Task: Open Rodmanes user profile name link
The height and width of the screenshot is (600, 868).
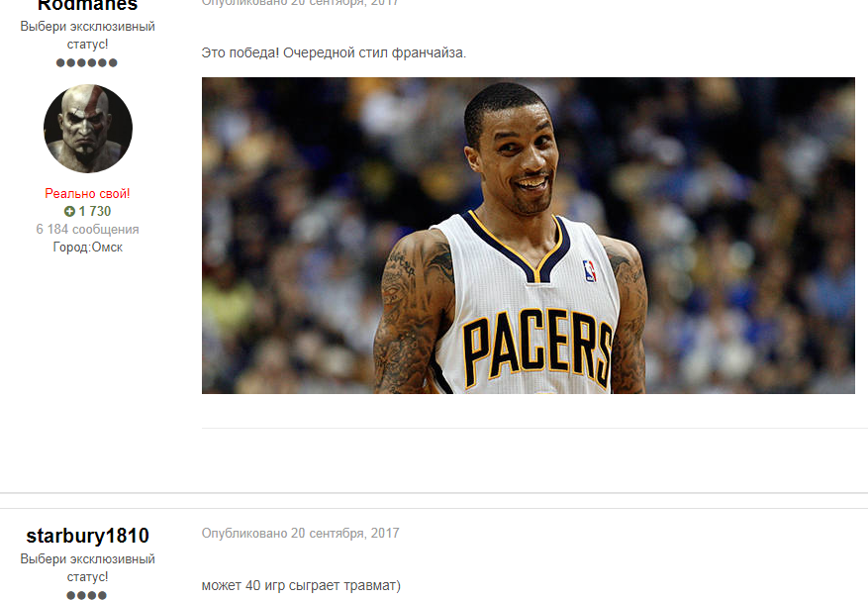Action: tap(87, 5)
